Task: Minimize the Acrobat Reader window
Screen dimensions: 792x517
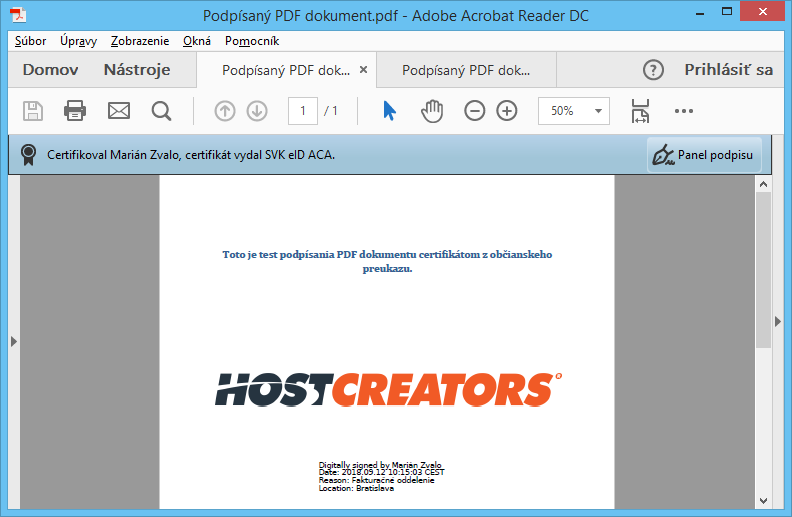Action: click(x=700, y=13)
